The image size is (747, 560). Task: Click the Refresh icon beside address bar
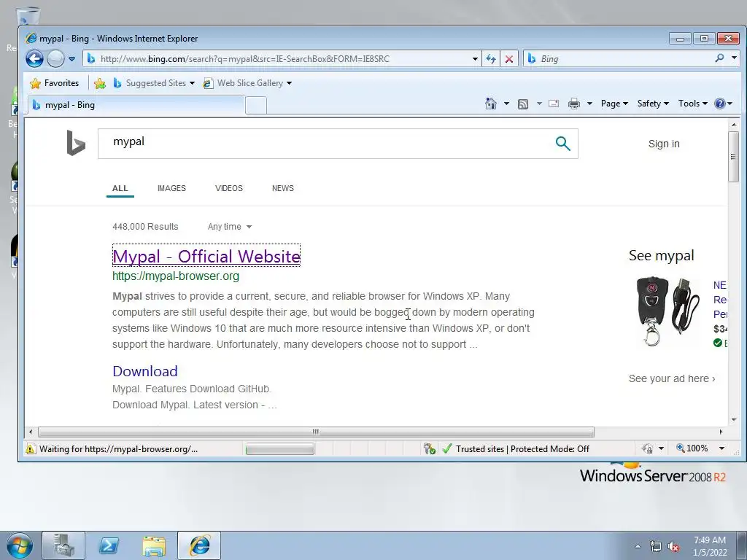[491, 59]
